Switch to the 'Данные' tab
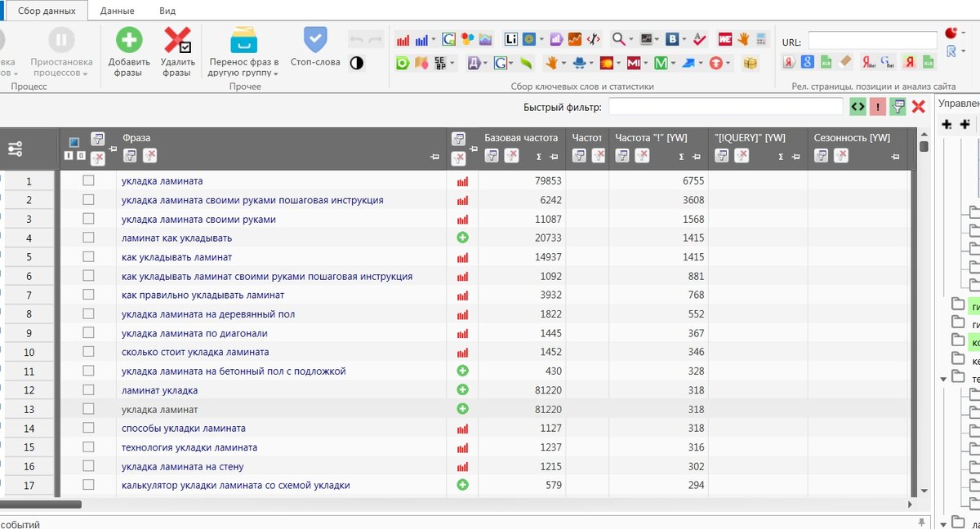980x529 pixels. point(118,11)
